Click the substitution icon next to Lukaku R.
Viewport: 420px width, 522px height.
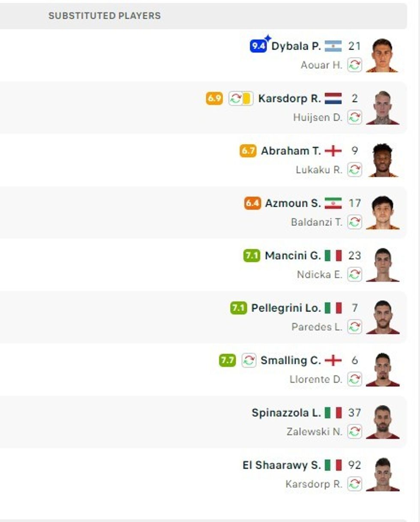coord(354,170)
